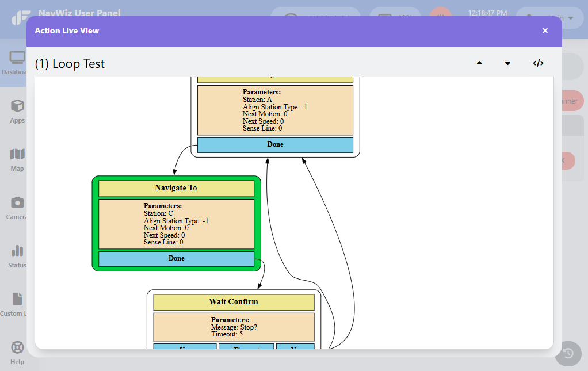Open the Help lifebuoy icon
588x371 pixels.
tap(17, 347)
